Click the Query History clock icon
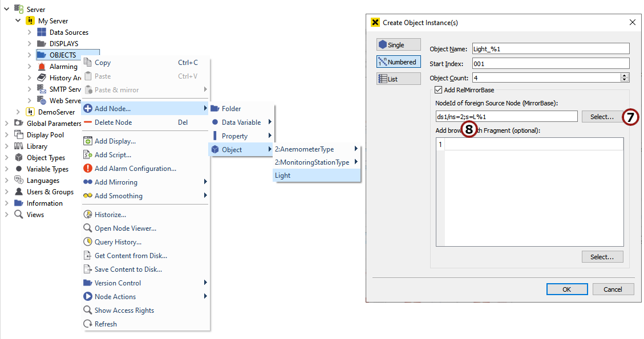The width and height of the screenshot is (644, 339). tap(89, 242)
